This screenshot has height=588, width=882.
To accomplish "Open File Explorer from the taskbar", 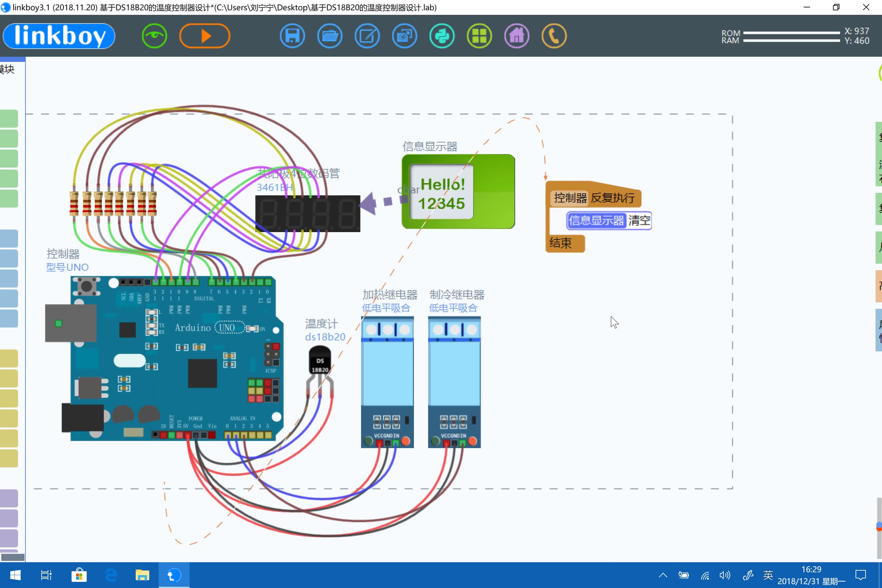I will tap(142, 575).
